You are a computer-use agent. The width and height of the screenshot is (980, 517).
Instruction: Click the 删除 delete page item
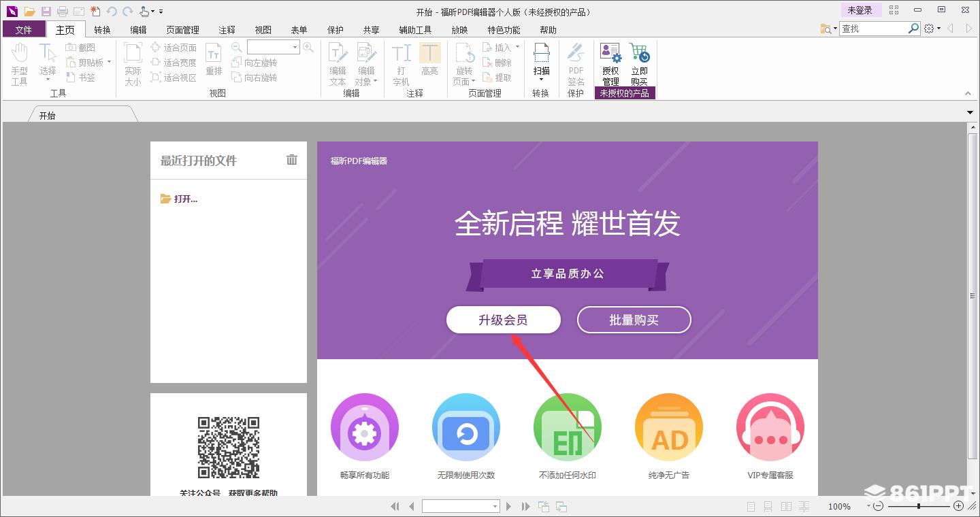(497, 63)
